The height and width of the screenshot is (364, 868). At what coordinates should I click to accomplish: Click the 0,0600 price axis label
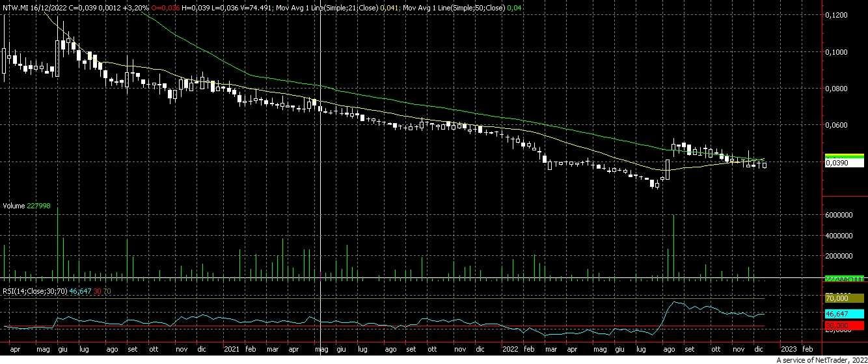click(837, 124)
